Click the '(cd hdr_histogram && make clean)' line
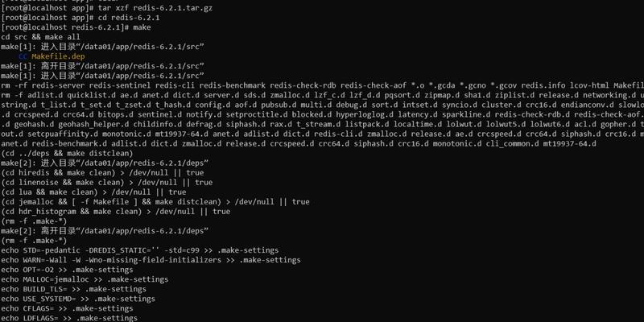This screenshot has width=644, height=322. (x=115, y=212)
